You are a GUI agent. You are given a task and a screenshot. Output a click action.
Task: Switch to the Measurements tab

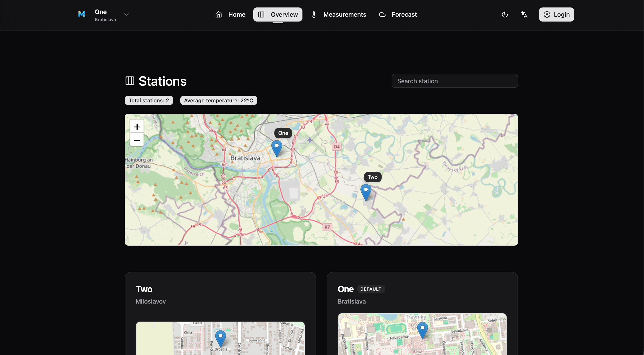(345, 14)
